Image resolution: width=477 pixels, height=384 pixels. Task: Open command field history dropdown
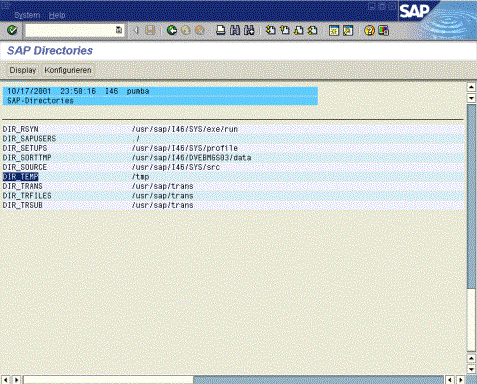pyautogui.click(x=119, y=30)
